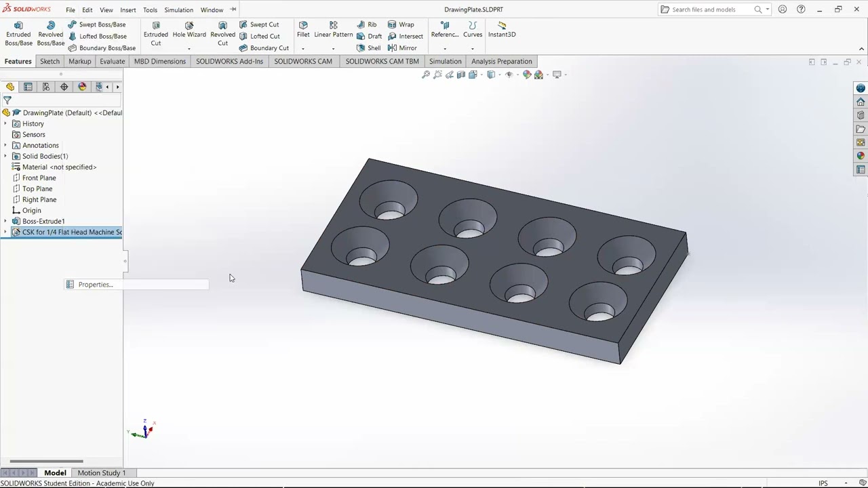Switch to the Sketch tab

click(50, 61)
